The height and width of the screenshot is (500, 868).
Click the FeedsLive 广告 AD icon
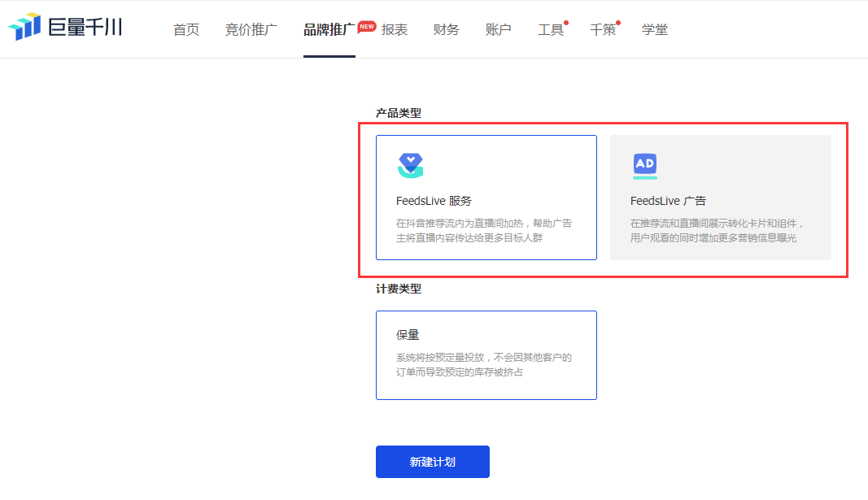click(645, 166)
